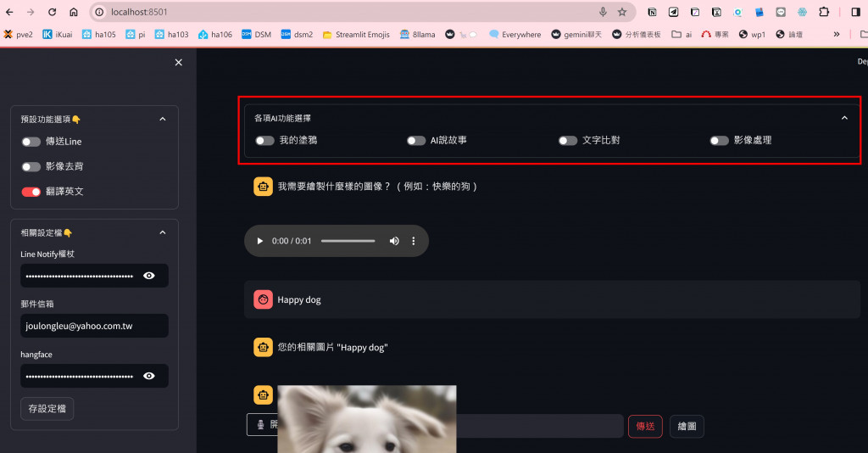Go forward to the next page
Viewport: 868px width, 453px height.
31,12
